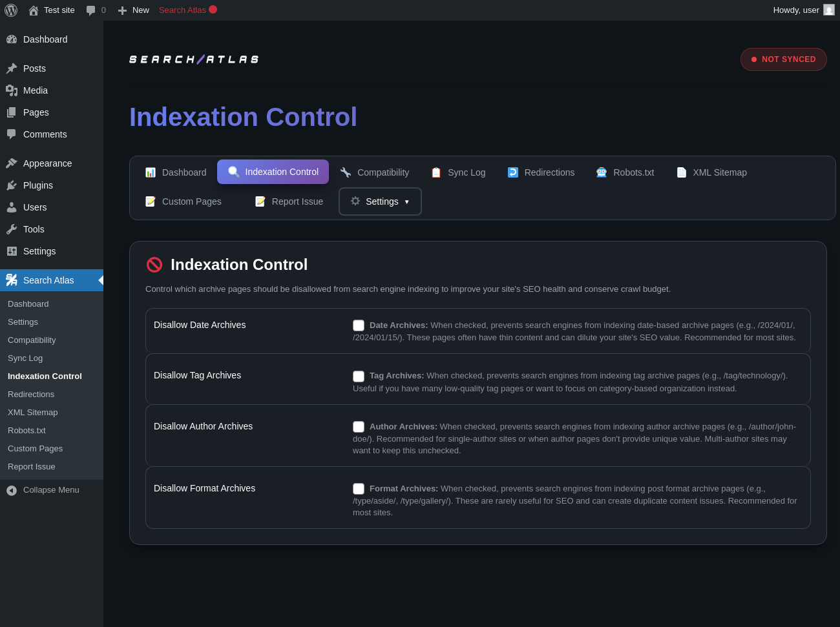Click the WordPress logo icon

coord(11,10)
